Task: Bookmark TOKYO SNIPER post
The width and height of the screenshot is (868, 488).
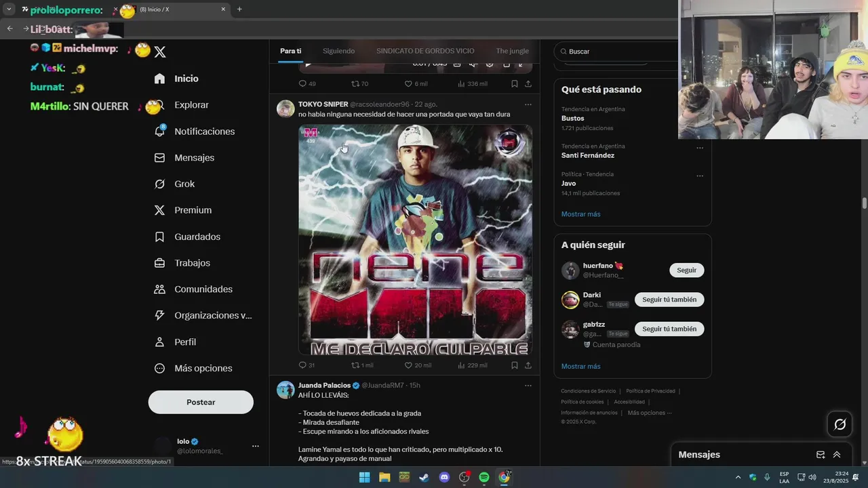Action: click(515, 365)
